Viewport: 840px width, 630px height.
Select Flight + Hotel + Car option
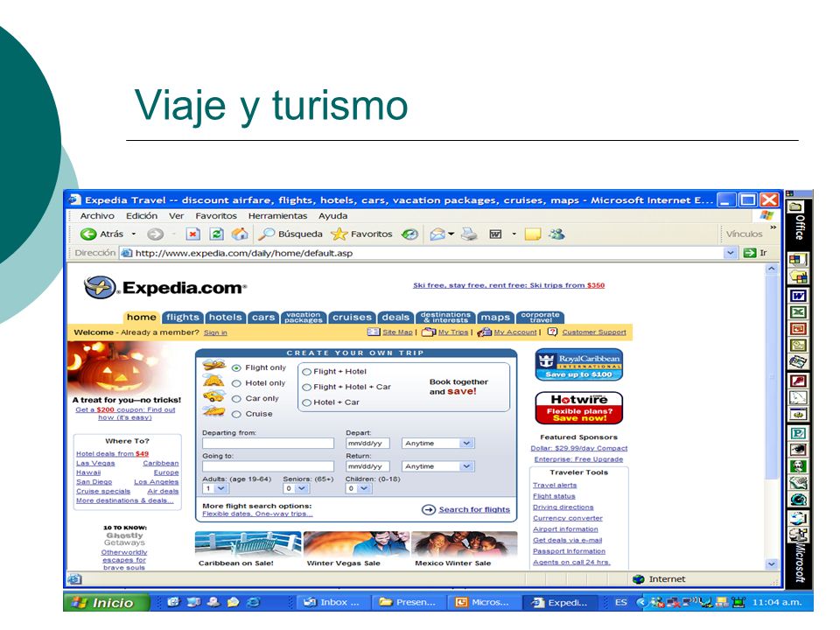(x=307, y=388)
